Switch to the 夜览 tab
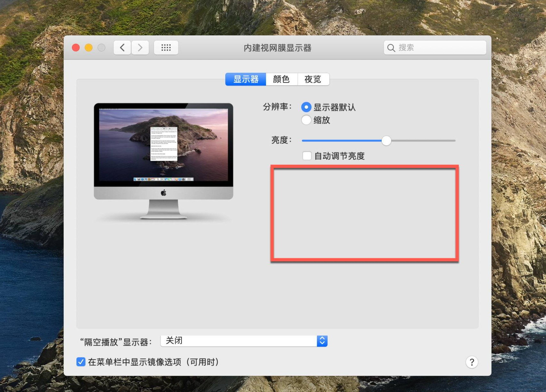This screenshot has width=546, height=392. tap(314, 79)
